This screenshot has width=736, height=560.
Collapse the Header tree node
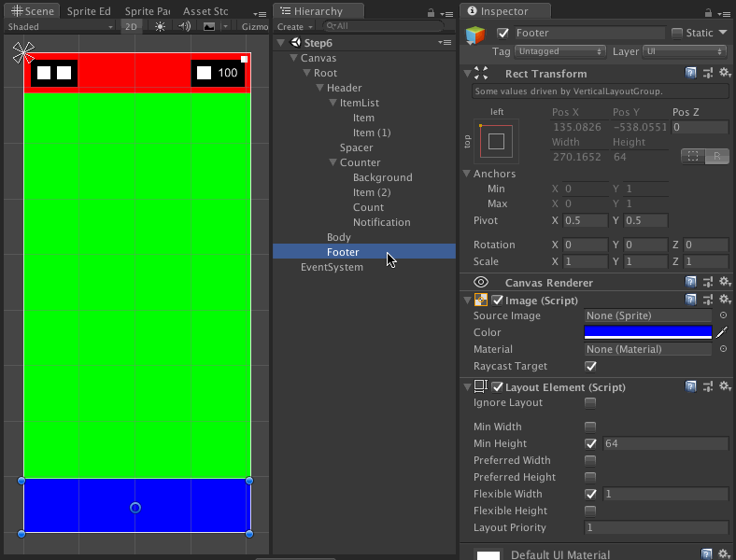(x=320, y=88)
